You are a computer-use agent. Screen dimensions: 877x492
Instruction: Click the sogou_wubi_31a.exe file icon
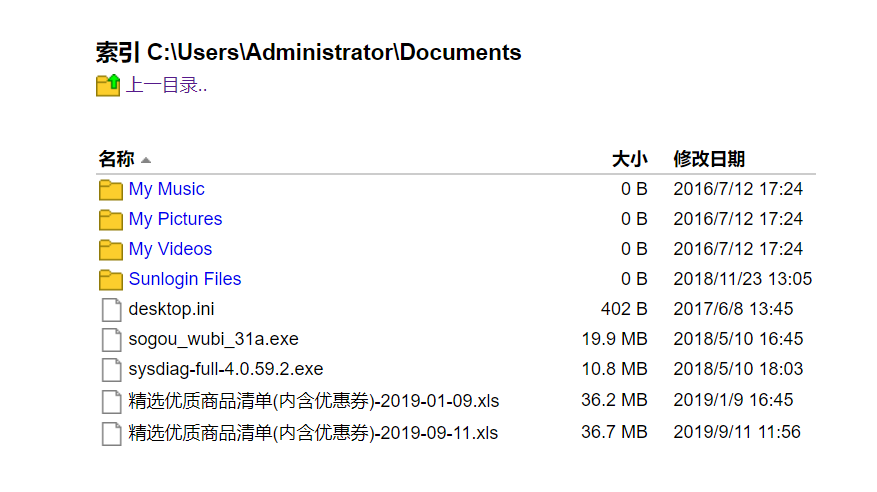click(x=111, y=340)
